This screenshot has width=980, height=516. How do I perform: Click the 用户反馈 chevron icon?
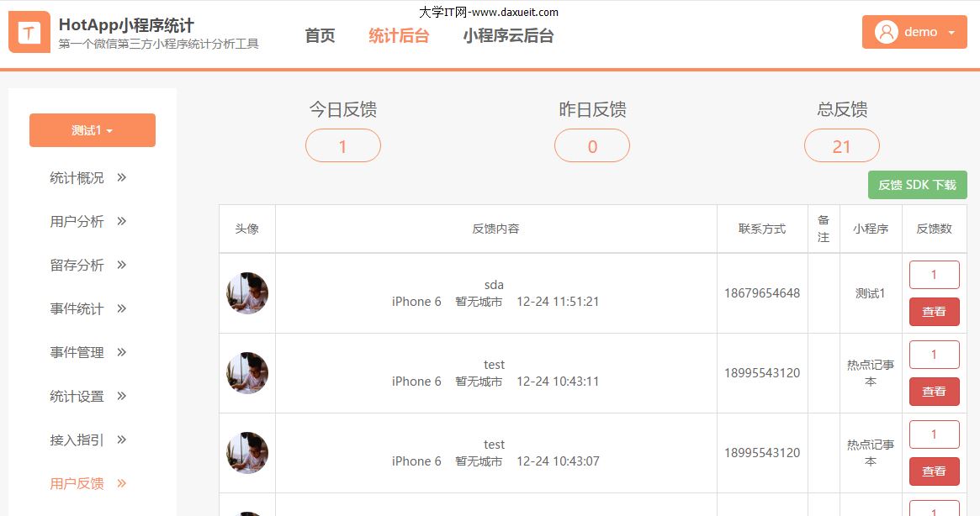[x=121, y=483]
